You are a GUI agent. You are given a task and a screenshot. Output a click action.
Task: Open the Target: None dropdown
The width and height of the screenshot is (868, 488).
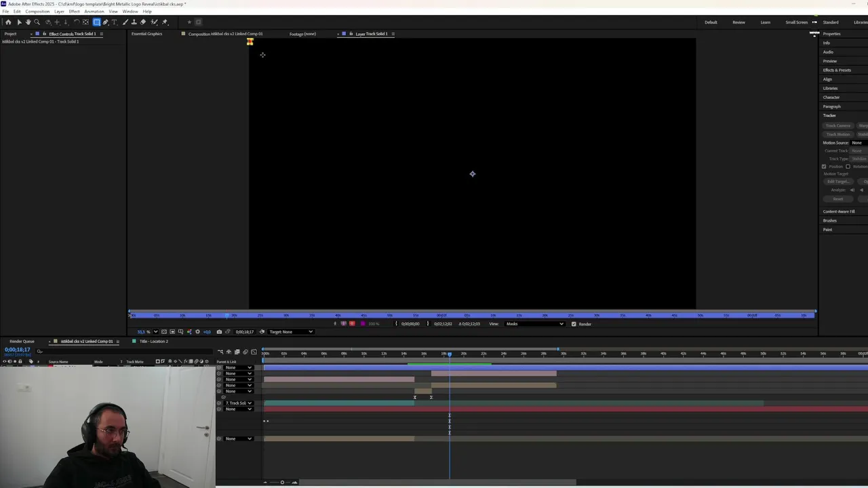291,331
